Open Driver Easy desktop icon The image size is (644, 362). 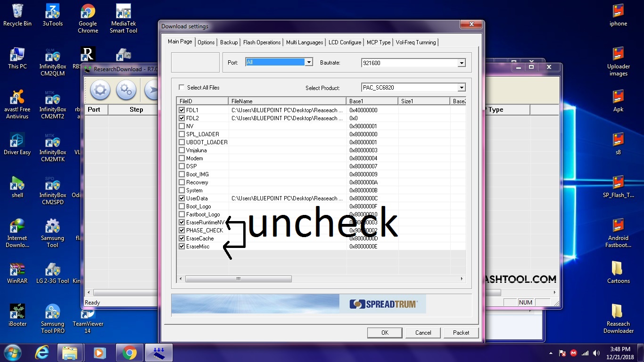17,144
